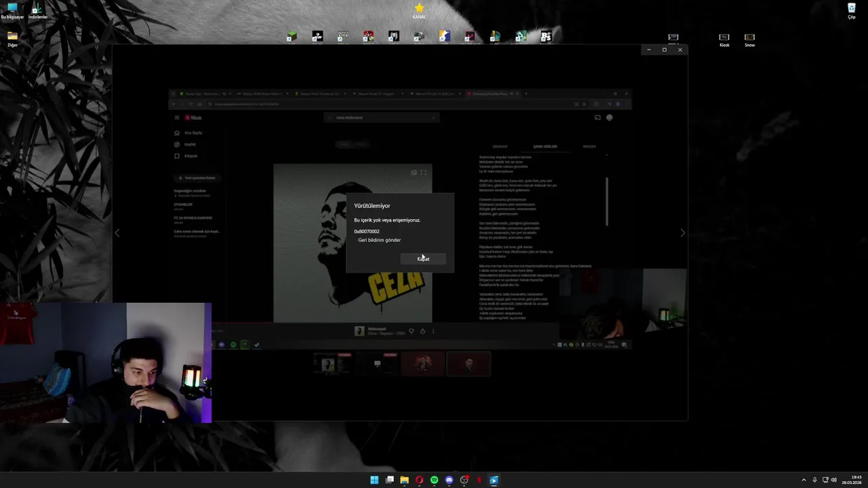This screenshot has width=868, height=488.
Task: Select the highlighted fourth filmstrip thumbnail
Action: tap(468, 364)
